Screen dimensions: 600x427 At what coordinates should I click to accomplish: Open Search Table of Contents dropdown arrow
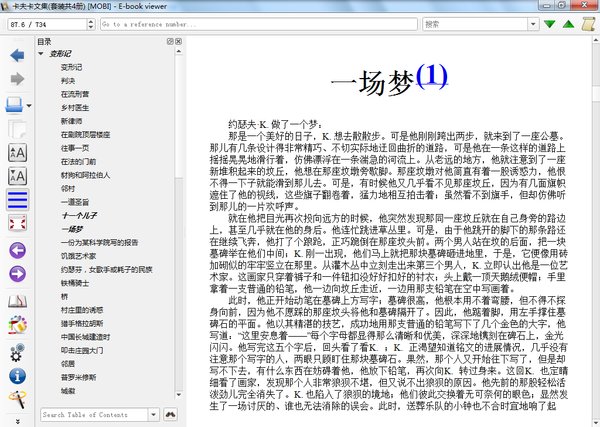click(153, 415)
